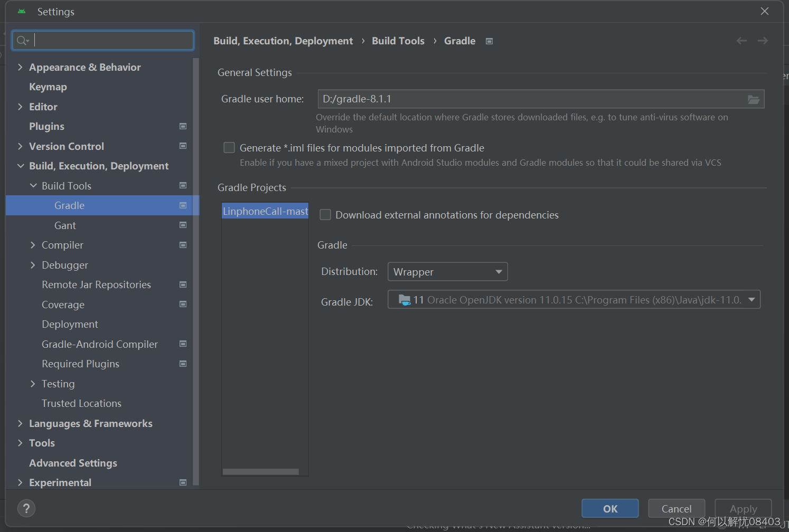Check Download external annotations for dependencies

(325, 215)
